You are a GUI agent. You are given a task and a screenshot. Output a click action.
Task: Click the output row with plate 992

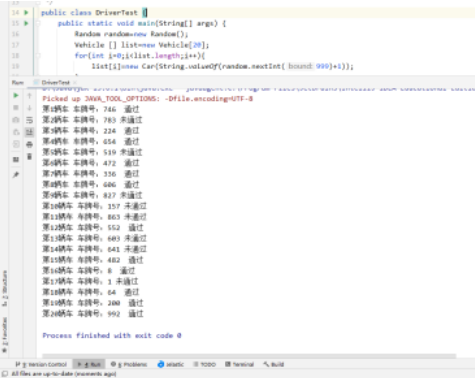pyautogui.click(x=93, y=314)
